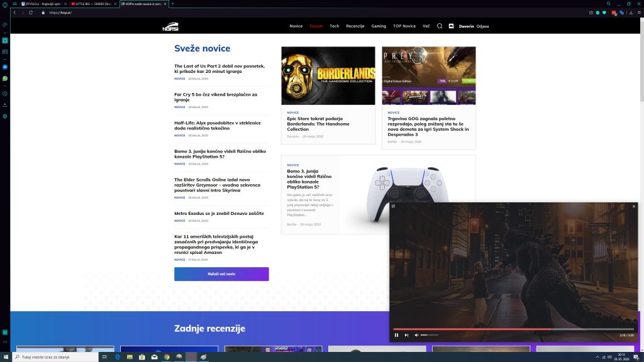The height and width of the screenshot is (362, 644).
Task: Open a new browser tab
Action: coord(172,4)
